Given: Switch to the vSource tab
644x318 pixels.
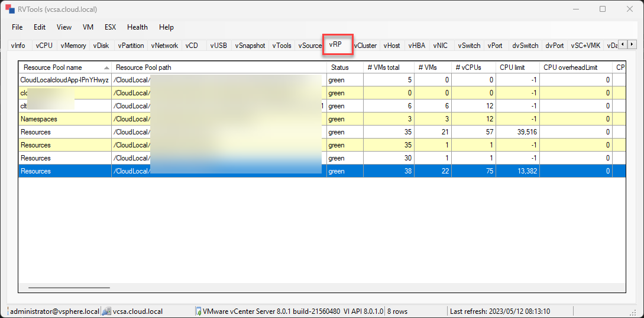Looking at the screenshot, I should click(310, 46).
